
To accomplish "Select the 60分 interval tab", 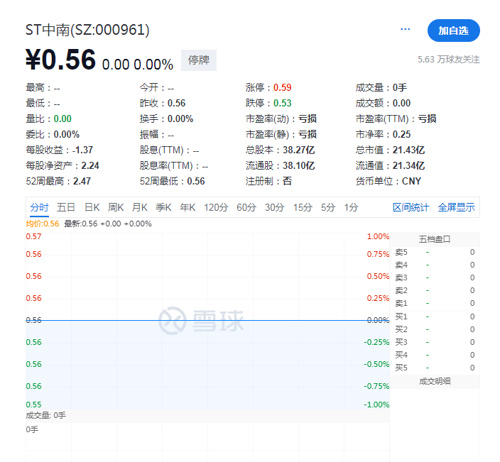I will [x=246, y=208].
